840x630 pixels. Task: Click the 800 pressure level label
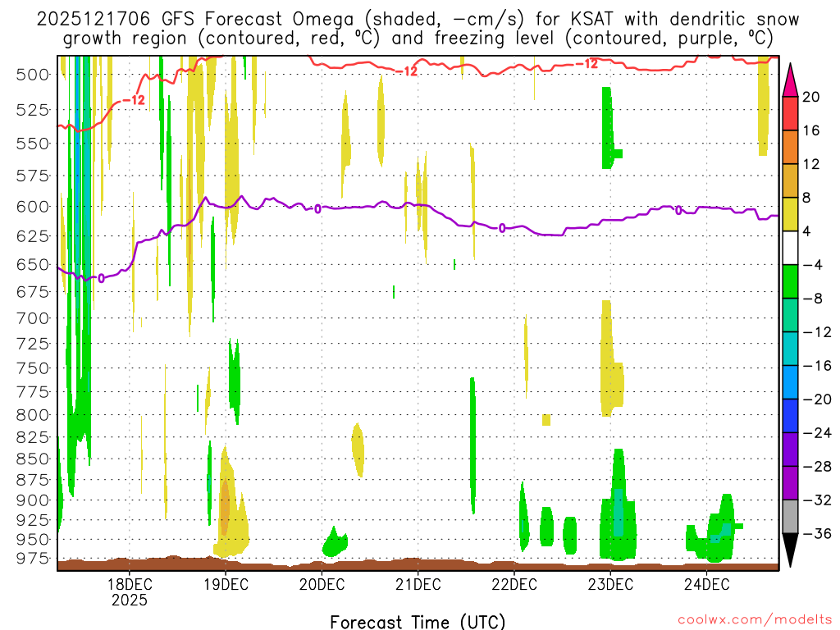pyautogui.click(x=33, y=414)
